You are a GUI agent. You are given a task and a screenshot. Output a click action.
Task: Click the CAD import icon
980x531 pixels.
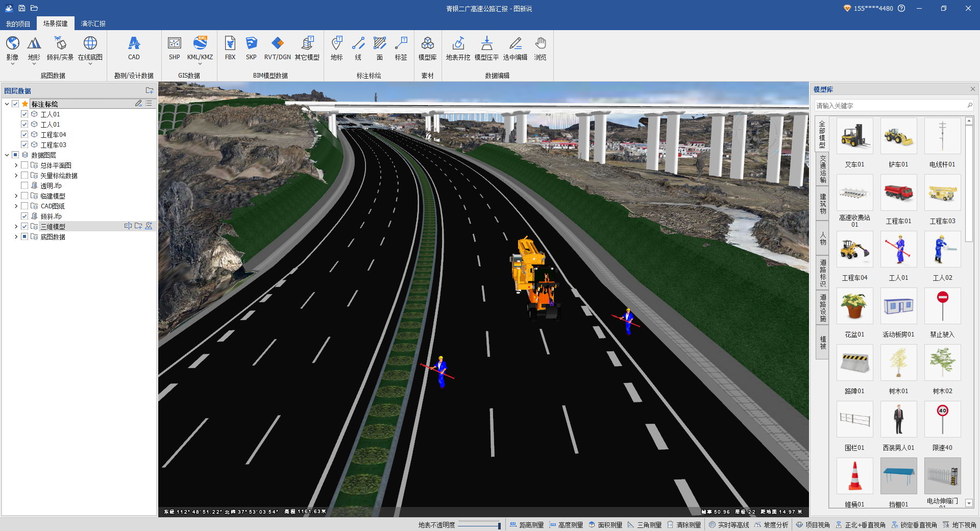point(134,48)
